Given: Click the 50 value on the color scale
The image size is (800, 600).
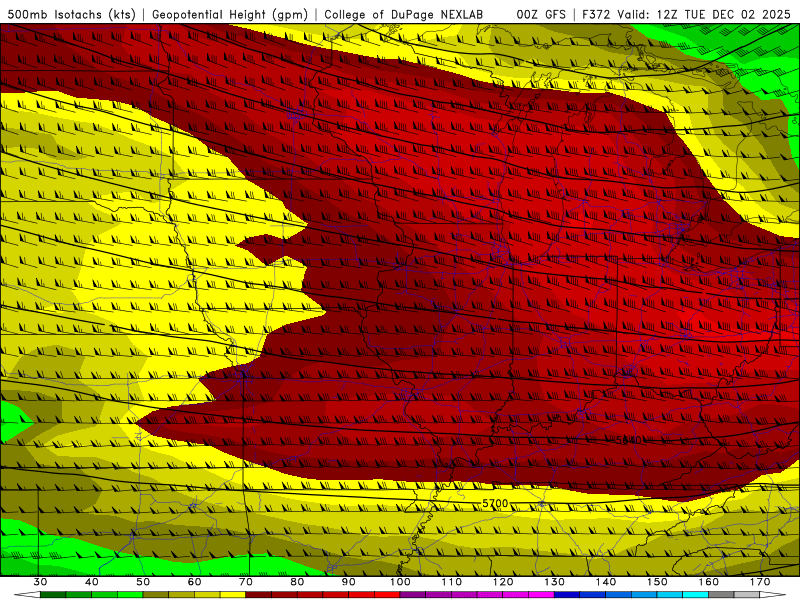Looking at the screenshot, I should (143, 582).
